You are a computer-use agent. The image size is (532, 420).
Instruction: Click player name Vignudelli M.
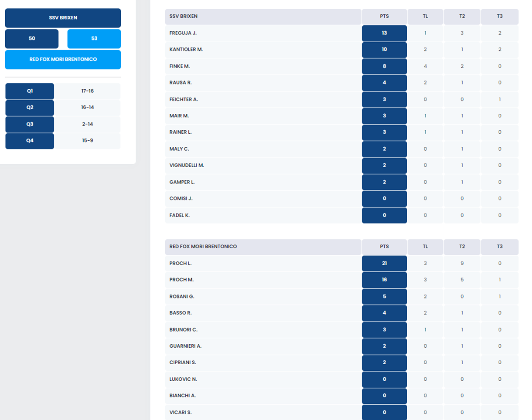187,166
